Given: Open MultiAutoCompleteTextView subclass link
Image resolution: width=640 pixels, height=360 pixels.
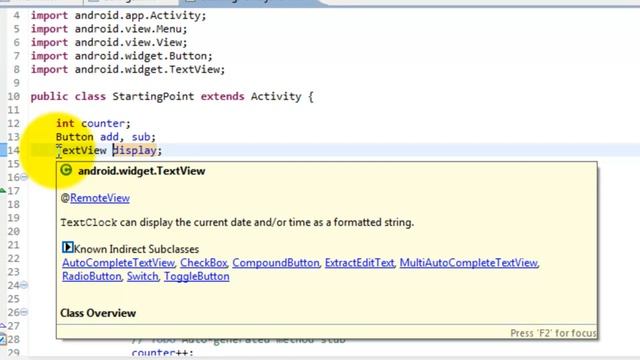Looking at the screenshot, I should tap(469, 263).
